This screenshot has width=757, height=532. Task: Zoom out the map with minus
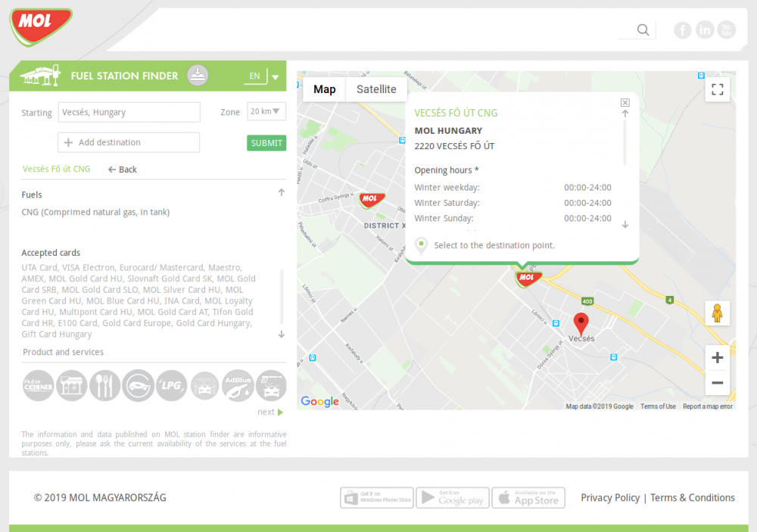coord(717,383)
